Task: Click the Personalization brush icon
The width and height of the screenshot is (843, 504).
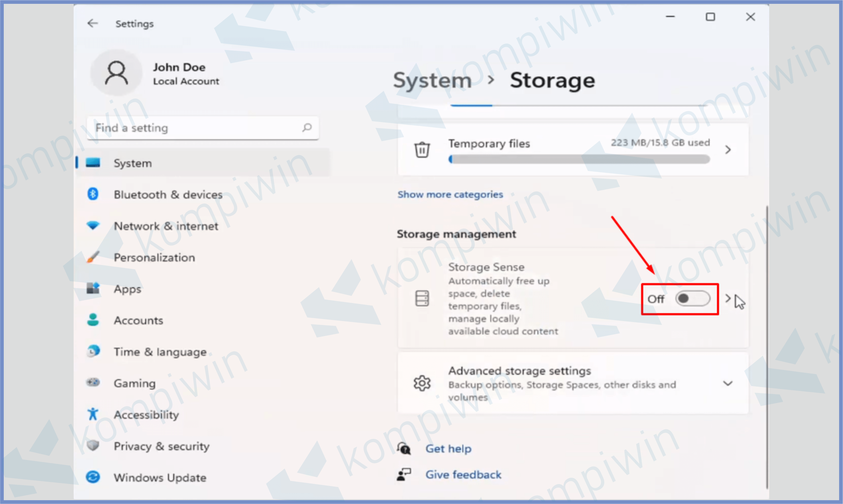Action: [93, 257]
